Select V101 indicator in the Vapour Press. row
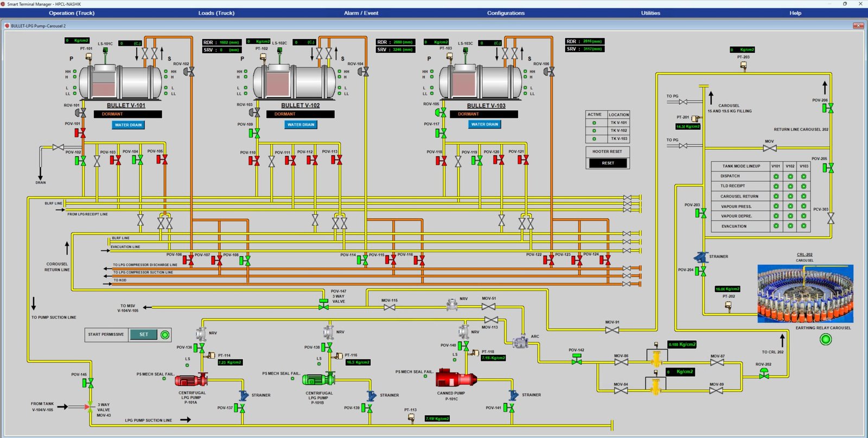Viewport: 868px width, 438px height. (x=776, y=206)
